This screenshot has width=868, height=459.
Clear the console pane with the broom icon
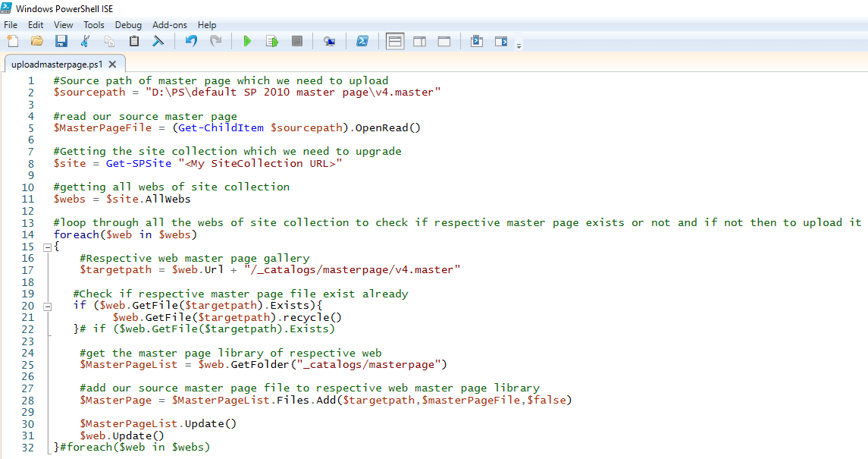158,41
